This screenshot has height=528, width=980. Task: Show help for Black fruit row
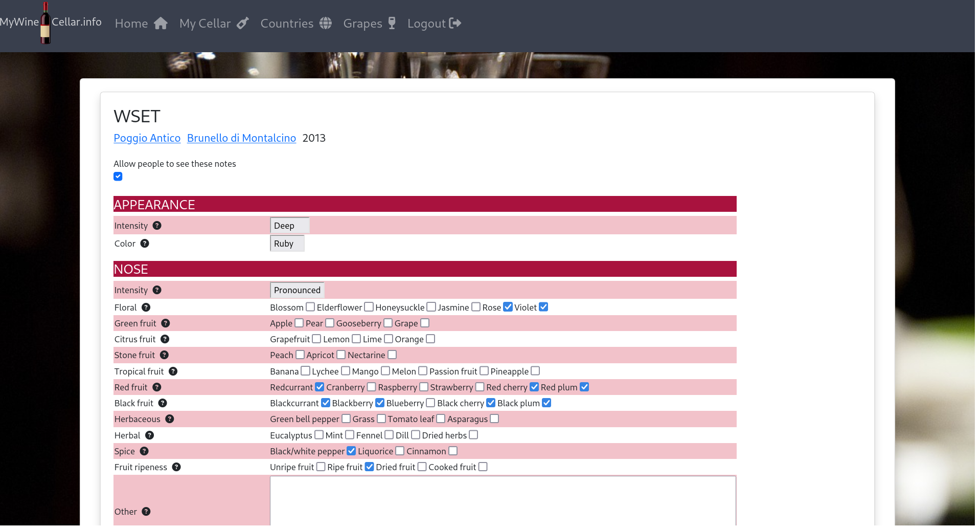coord(163,404)
